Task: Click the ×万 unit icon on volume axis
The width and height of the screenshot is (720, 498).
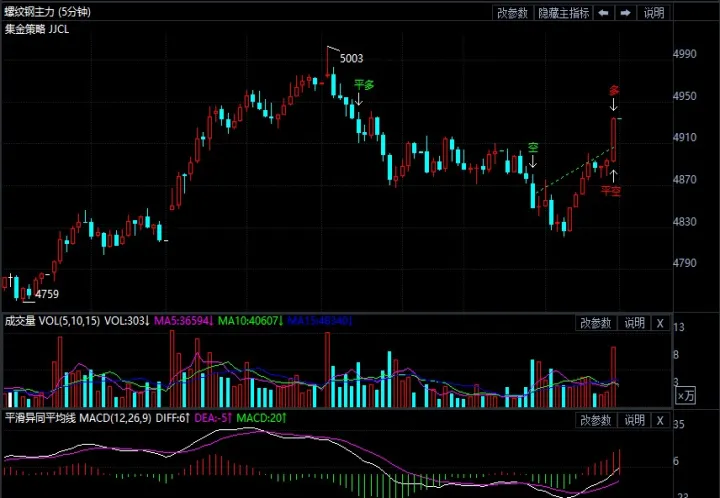Action: click(x=685, y=396)
